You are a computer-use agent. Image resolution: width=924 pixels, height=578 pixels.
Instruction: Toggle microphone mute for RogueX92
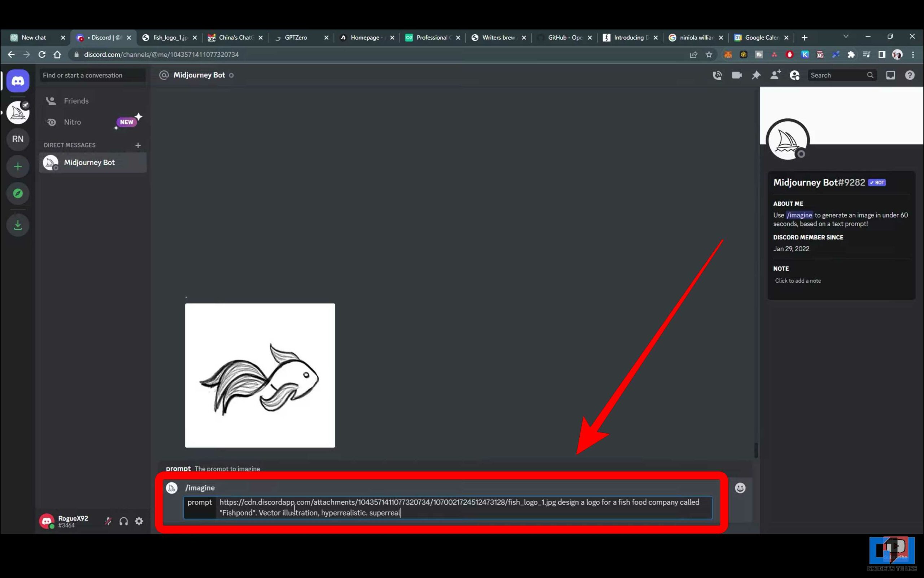tap(108, 521)
